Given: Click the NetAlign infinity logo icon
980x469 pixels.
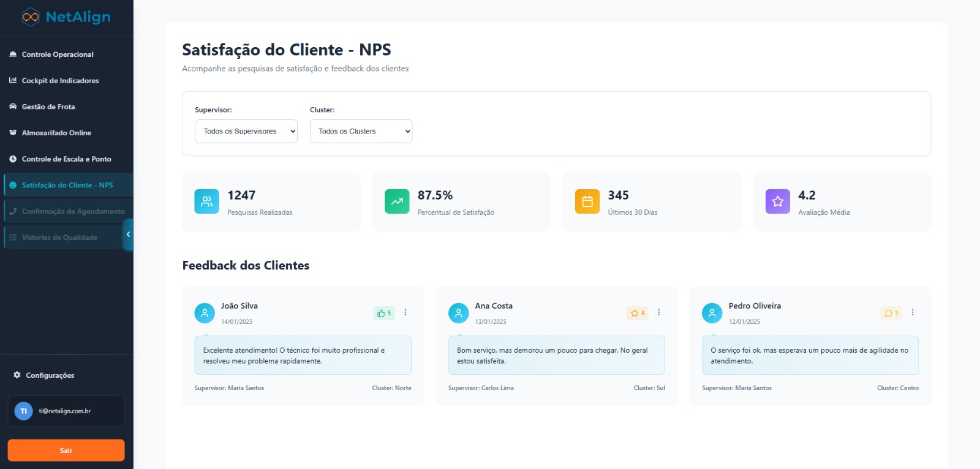Looking at the screenshot, I should [31, 17].
